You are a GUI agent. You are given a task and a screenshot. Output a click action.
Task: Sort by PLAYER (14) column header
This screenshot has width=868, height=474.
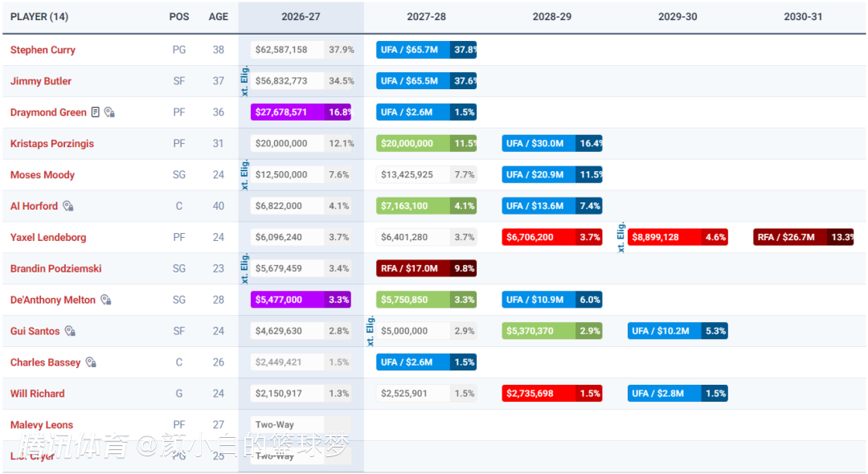(39, 17)
